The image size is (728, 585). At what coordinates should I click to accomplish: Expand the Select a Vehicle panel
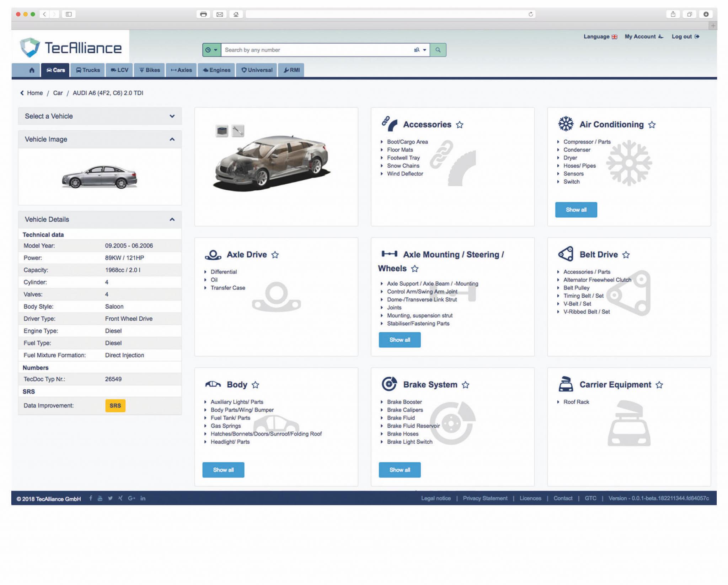tap(100, 116)
